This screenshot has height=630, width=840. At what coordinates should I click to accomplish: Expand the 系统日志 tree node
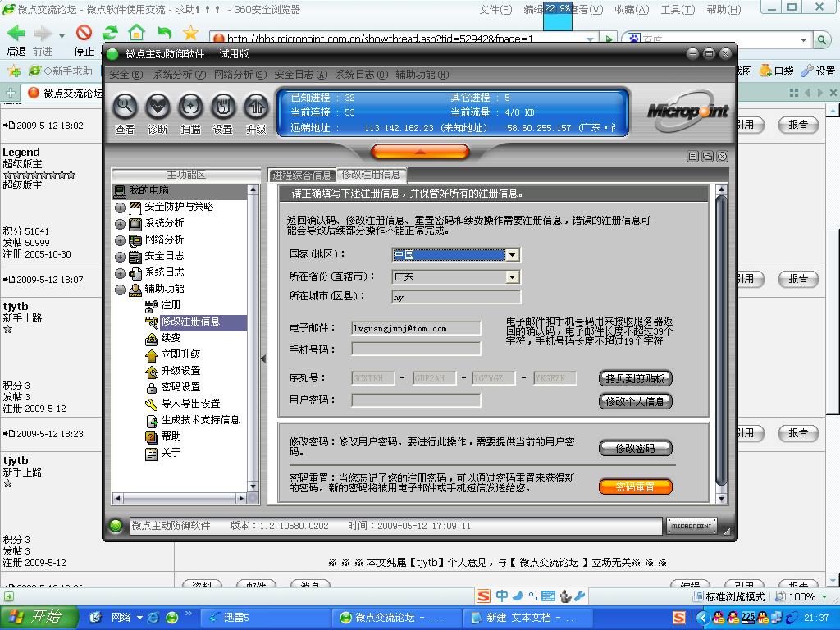tap(120, 273)
